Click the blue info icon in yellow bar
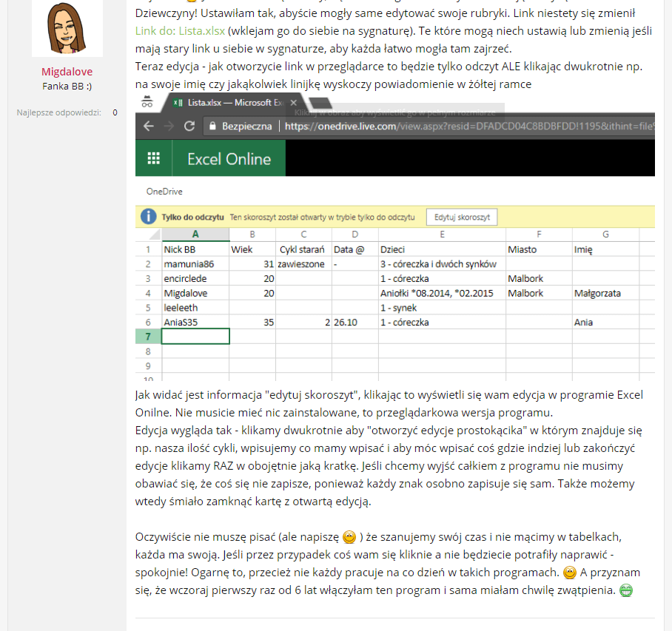 (x=148, y=217)
